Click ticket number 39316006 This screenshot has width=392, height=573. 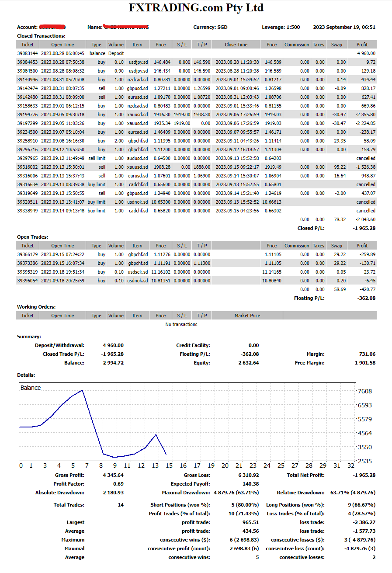(27, 176)
